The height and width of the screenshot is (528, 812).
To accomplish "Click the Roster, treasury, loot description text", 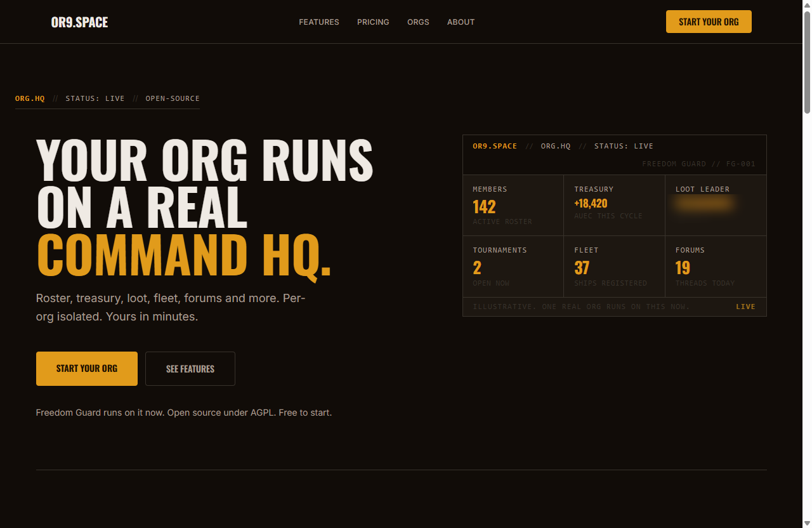I will [171, 307].
